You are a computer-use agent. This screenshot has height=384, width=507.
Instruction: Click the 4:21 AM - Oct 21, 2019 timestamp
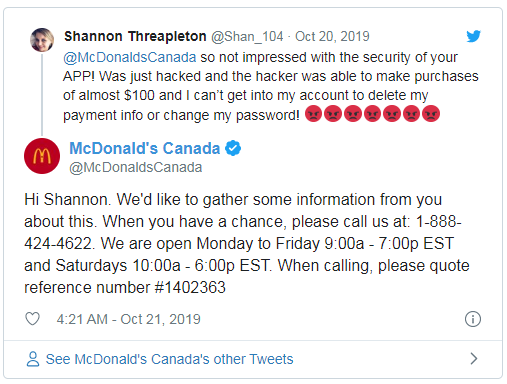click(128, 319)
